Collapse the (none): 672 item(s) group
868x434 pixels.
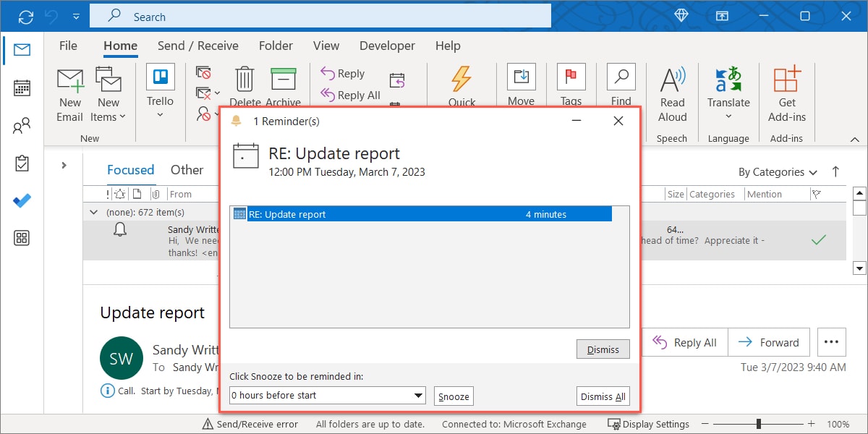pos(93,212)
